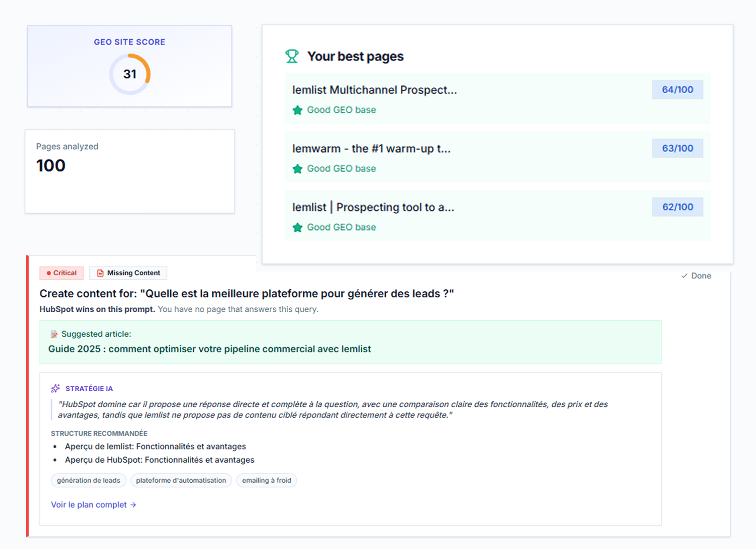
Task: Open the suggested article Guide 2025 pipeline commercial
Action: click(x=209, y=349)
